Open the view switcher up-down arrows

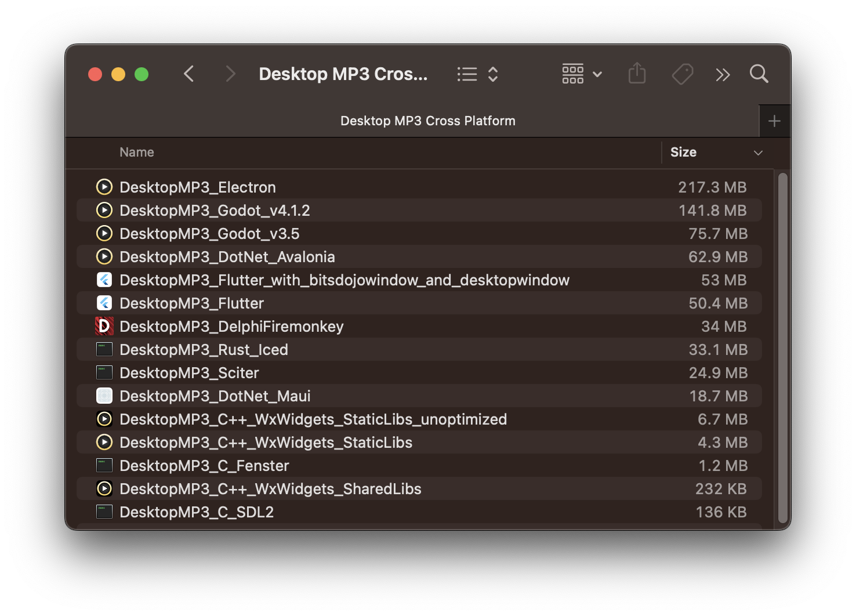pyautogui.click(x=493, y=74)
